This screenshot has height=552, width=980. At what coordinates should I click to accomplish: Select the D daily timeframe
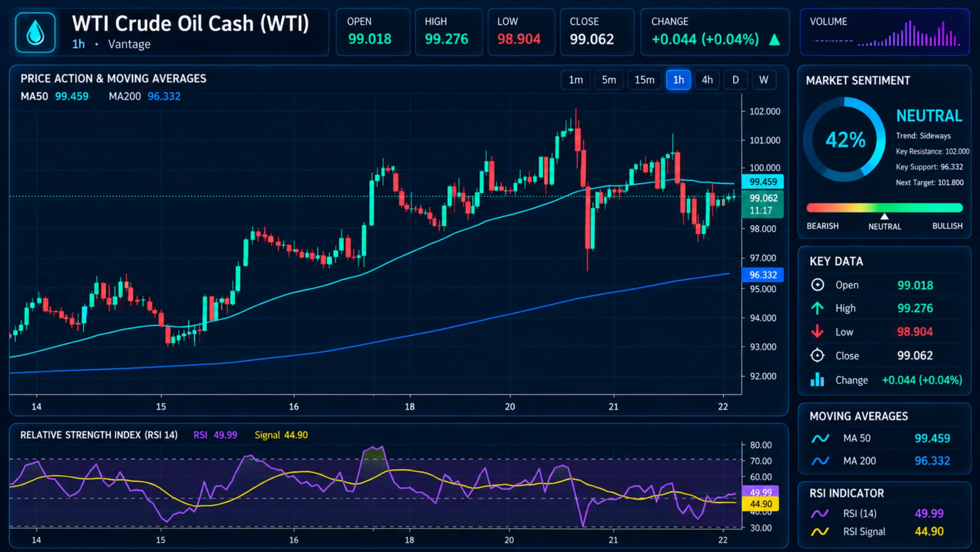coord(735,80)
